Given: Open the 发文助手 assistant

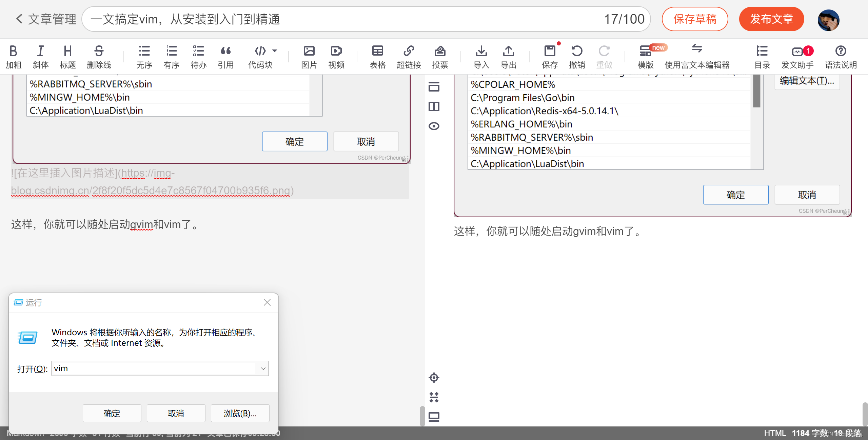Looking at the screenshot, I should click(x=797, y=56).
